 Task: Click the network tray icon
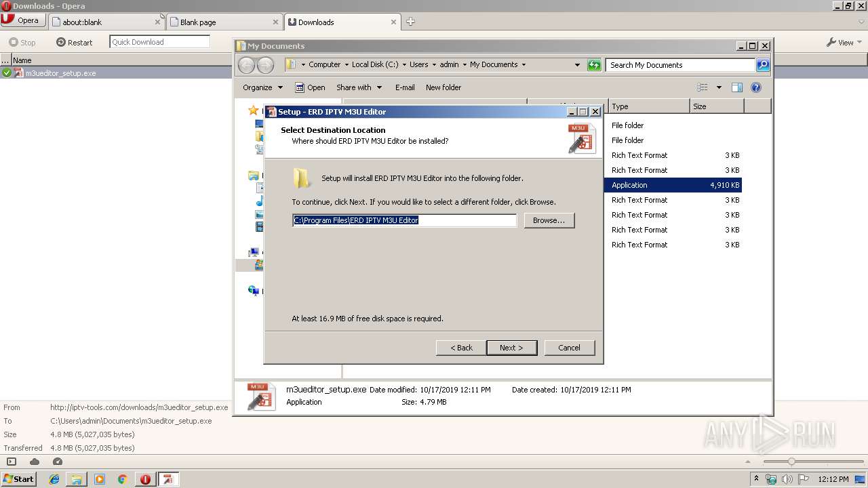pos(771,479)
